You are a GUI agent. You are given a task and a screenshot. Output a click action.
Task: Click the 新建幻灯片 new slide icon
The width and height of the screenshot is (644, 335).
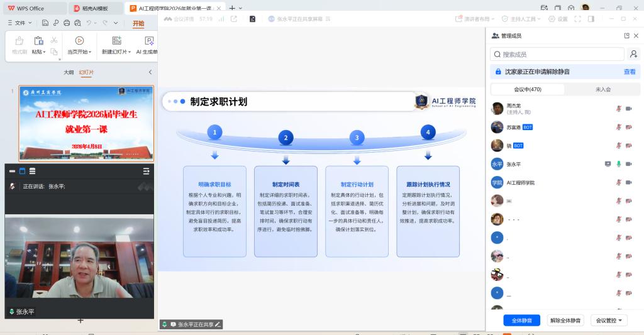pyautogui.click(x=114, y=41)
